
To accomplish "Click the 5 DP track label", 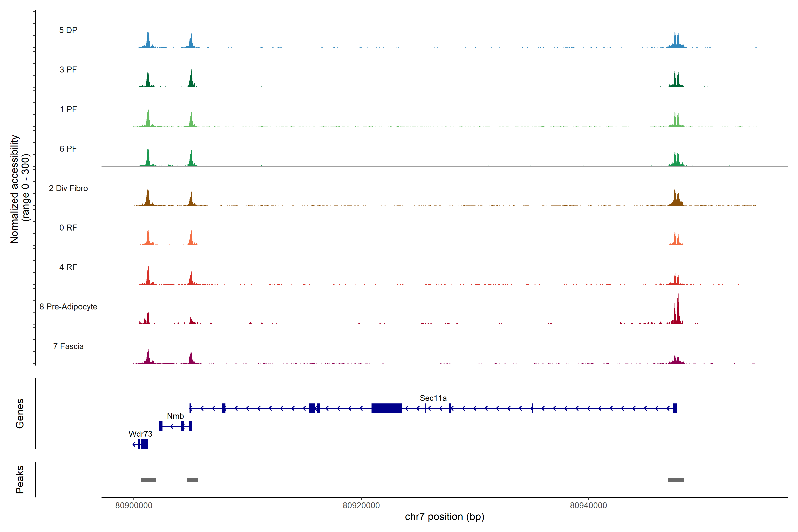I will pyautogui.click(x=68, y=30).
